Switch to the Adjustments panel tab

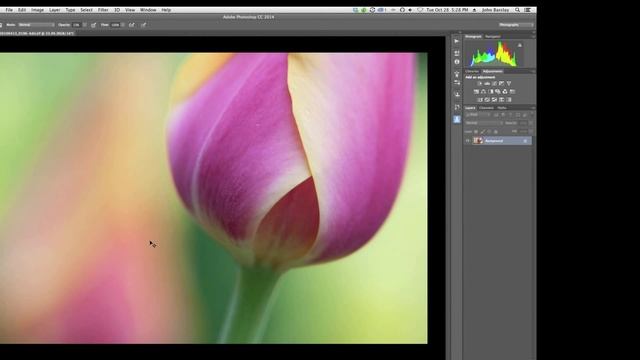click(493, 71)
